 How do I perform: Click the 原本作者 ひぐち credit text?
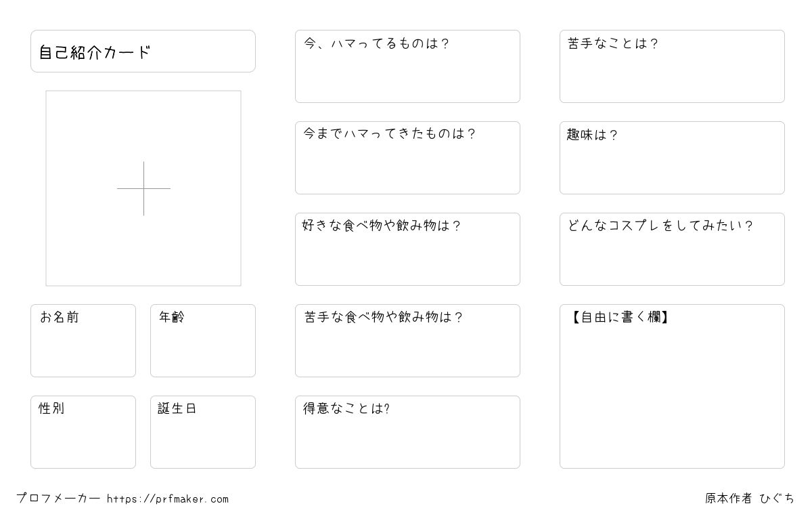pyautogui.click(x=750, y=499)
